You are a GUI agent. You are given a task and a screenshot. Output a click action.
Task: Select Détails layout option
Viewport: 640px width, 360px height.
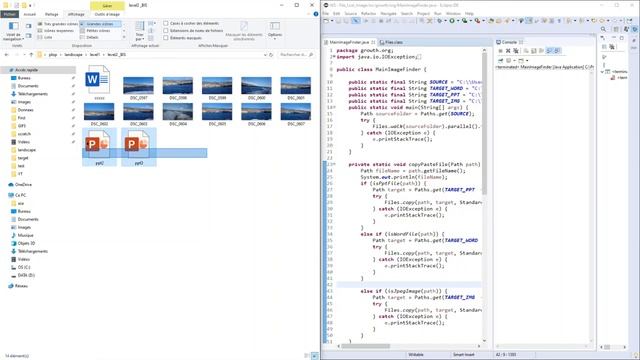pyautogui.click(x=89, y=37)
